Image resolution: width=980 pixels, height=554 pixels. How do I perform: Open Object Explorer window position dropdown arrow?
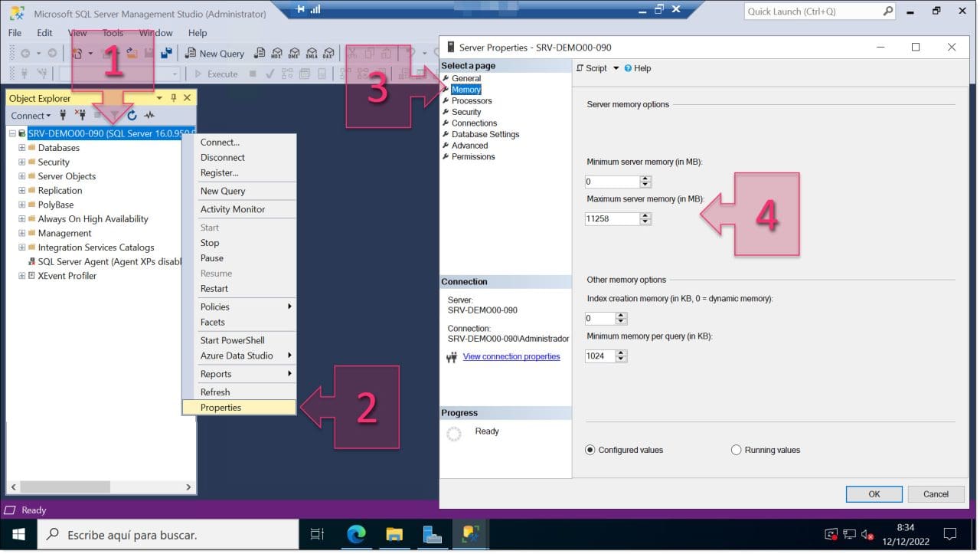coord(159,98)
